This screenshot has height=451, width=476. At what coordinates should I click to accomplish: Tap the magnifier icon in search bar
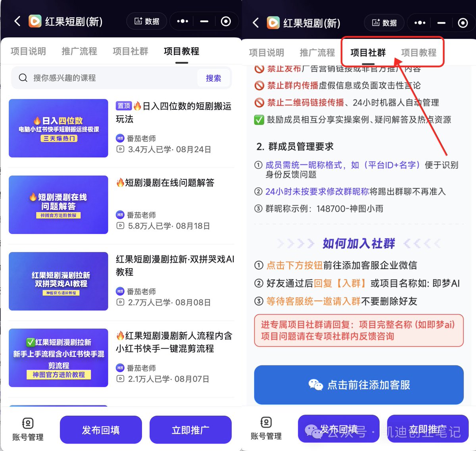point(23,78)
